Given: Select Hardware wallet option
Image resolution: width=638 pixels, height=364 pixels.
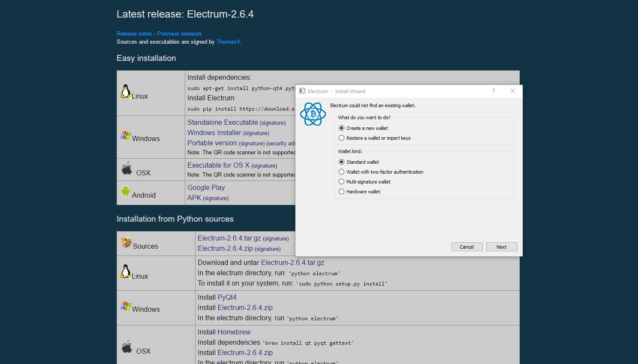Looking at the screenshot, I should tap(359, 192).
